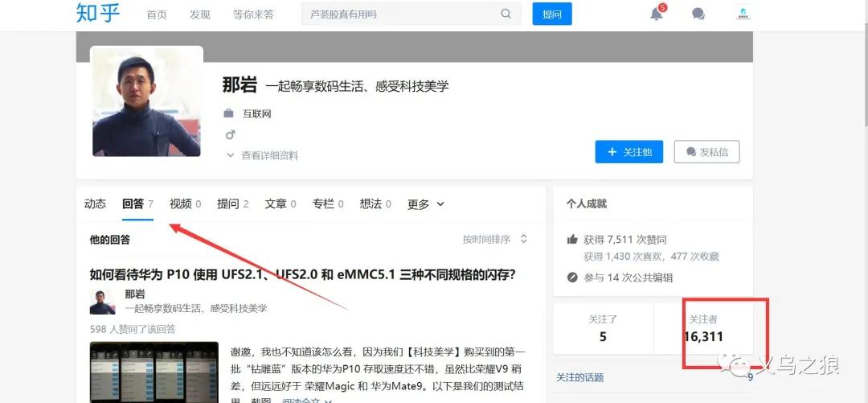Click the public edit icon beside 参与14次公共编辑
868x403 pixels.
[x=572, y=278]
